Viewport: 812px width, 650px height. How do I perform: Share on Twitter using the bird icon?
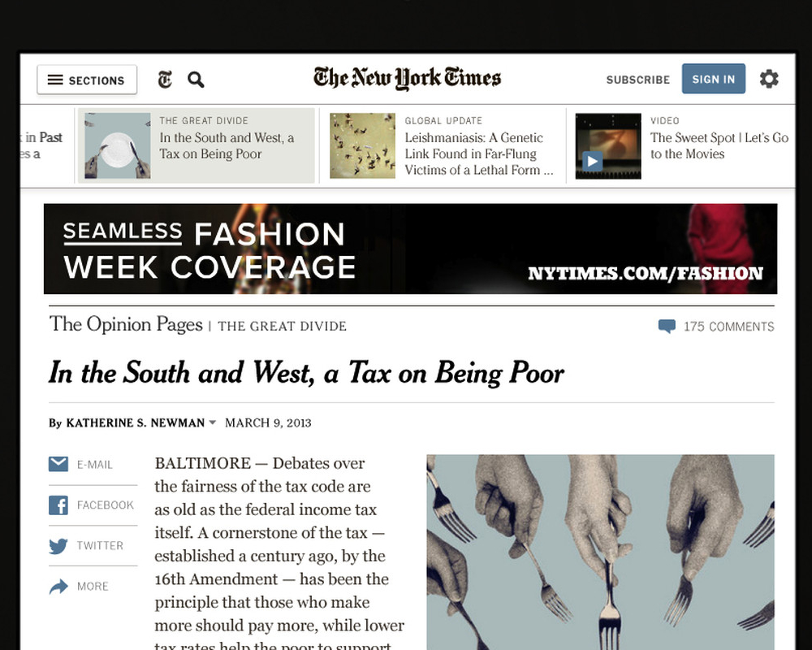point(58,546)
